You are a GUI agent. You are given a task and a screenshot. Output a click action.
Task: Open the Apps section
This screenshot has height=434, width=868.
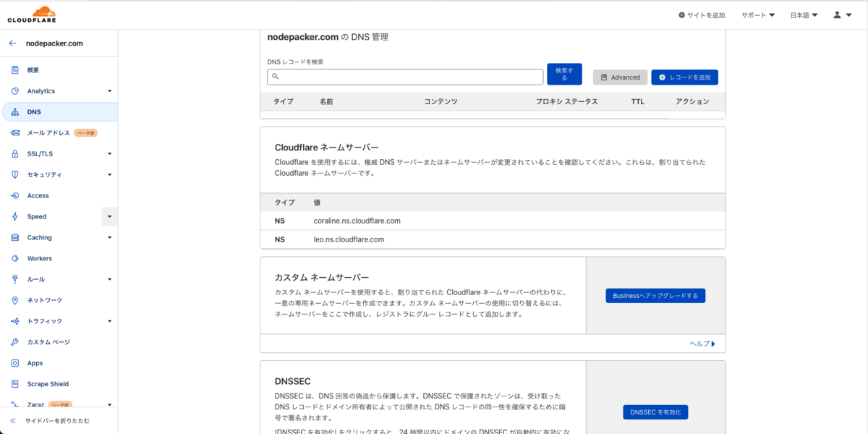[x=35, y=363]
